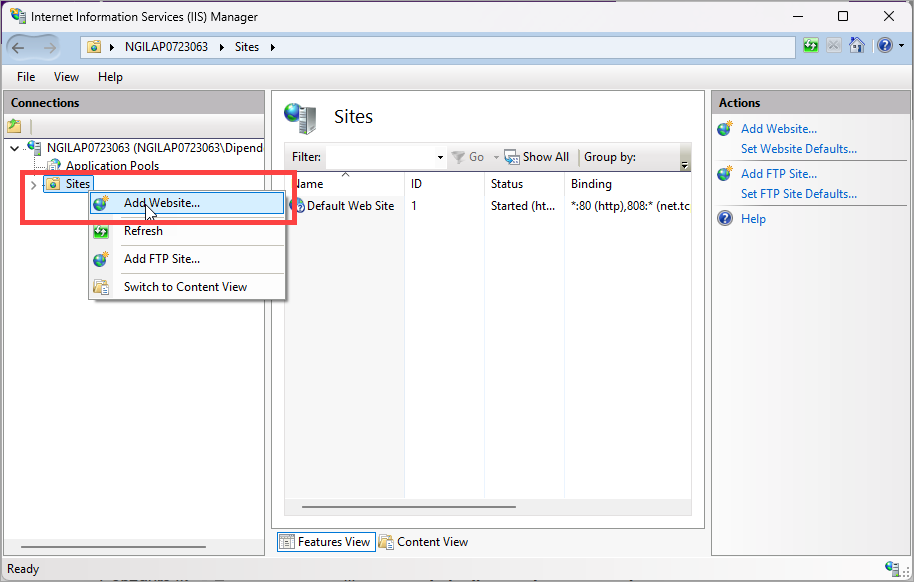
Task: Select the Default Web Site row
Action: [489, 206]
